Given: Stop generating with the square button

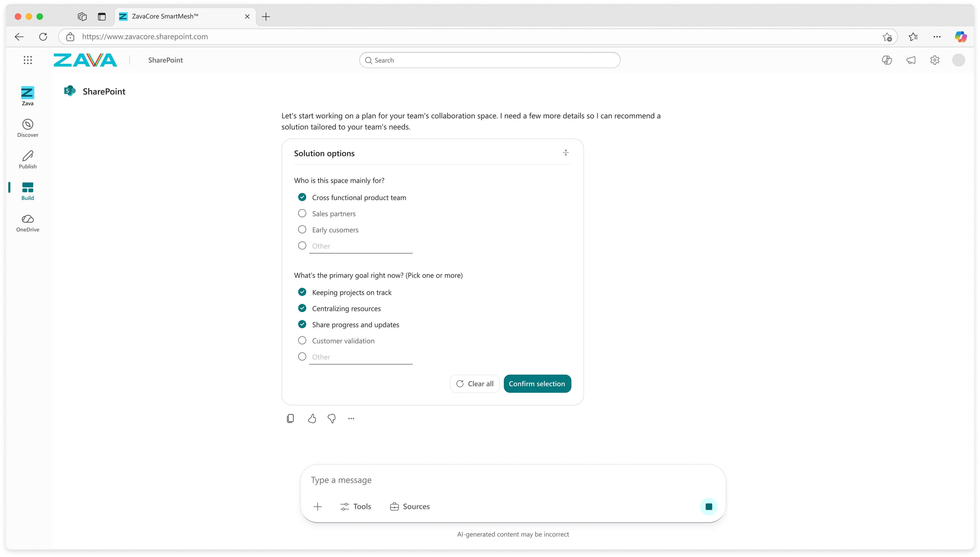Looking at the screenshot, I should pyautogui.click(x=709, y=506).
